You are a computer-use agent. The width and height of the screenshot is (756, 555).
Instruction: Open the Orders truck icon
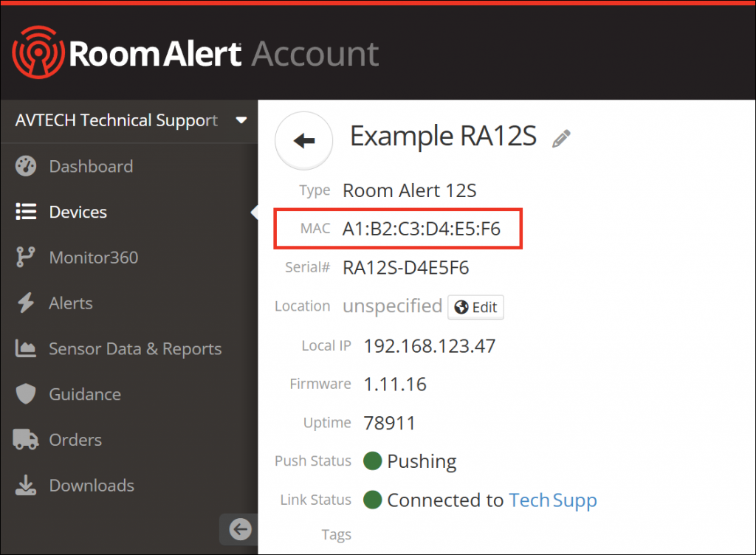click(x=26, y=440)
